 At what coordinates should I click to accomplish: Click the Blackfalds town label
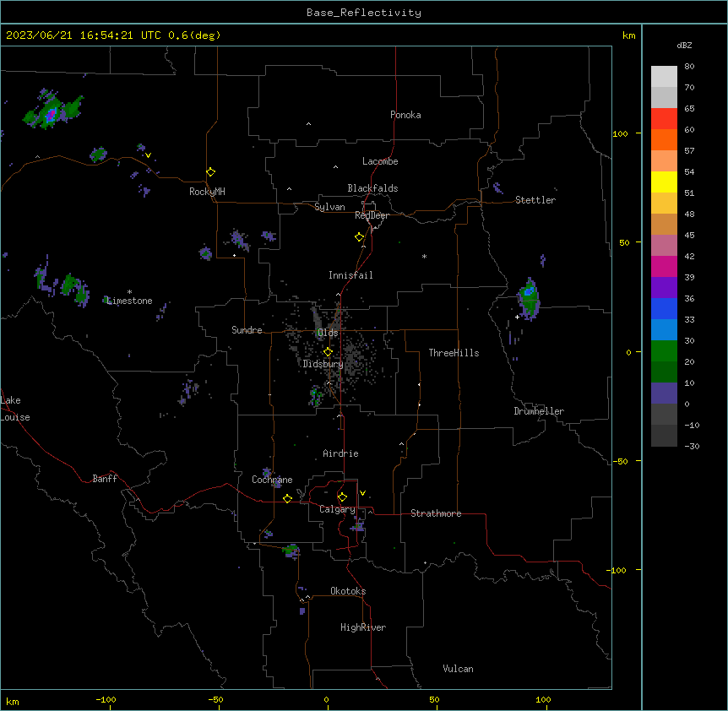coord(372,188)
